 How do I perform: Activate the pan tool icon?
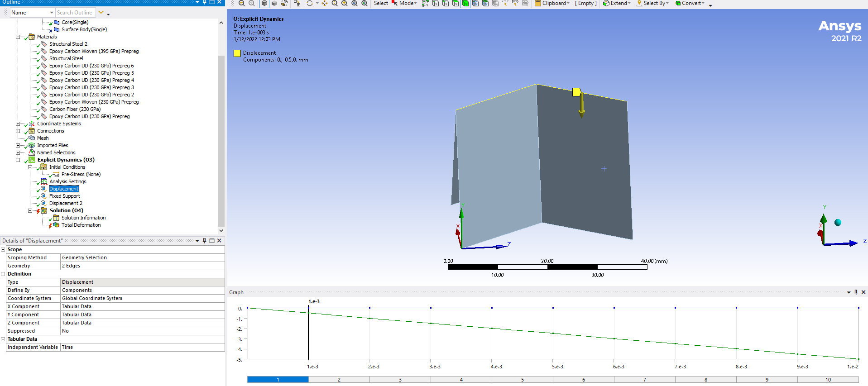[x=325, y=3]
